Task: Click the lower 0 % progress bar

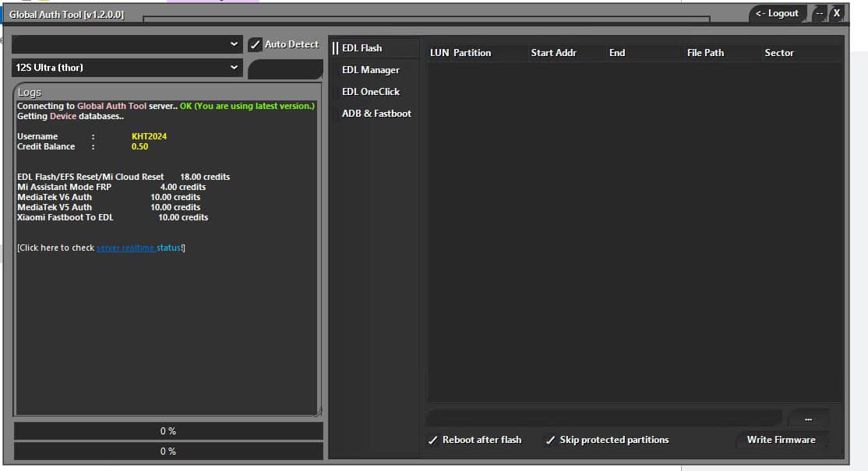Action: (168, 452)
